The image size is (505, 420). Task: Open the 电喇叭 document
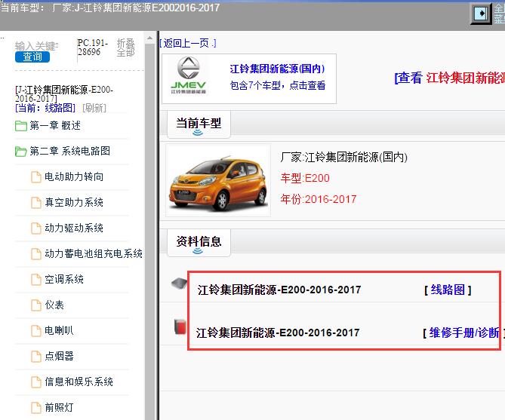pyautogui.click(x=60, y=330)
